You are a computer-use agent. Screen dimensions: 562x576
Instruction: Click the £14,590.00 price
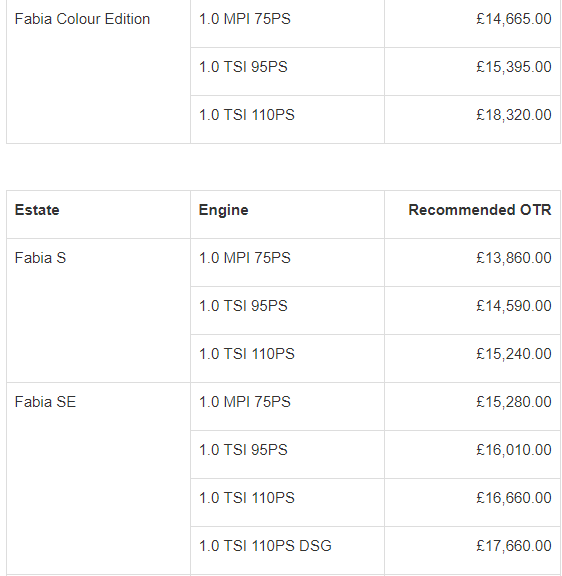tap(514, 306)
